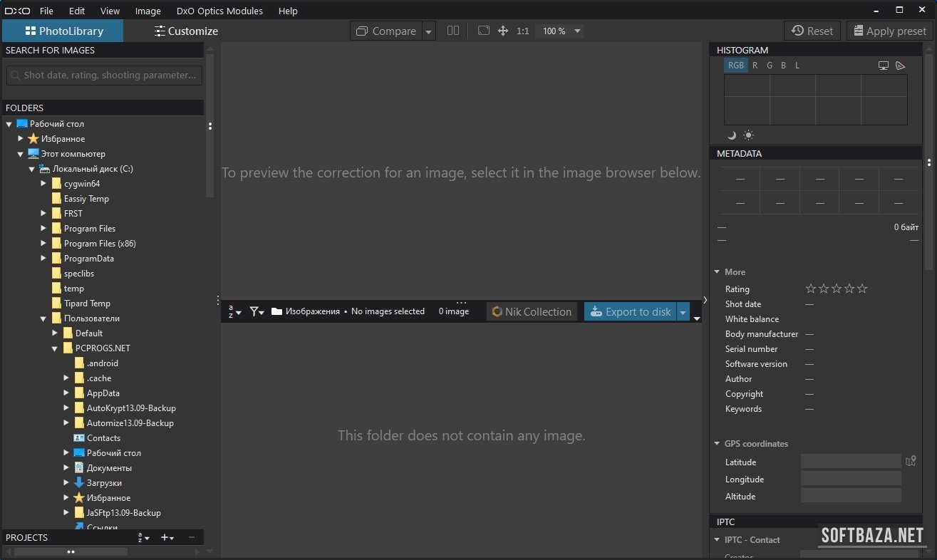Click the Export to disk button

coord(630,311)
